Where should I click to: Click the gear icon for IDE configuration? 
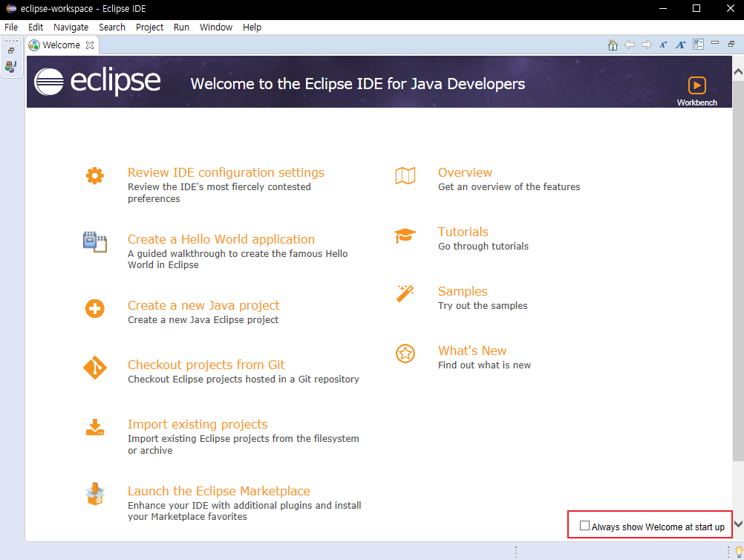coord(94,175)
